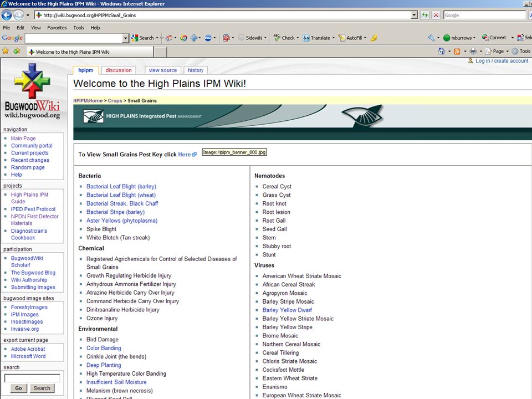This screenshot has width=532, height=399.
Task: Click the red Stop loading icon
Action: 436,16
